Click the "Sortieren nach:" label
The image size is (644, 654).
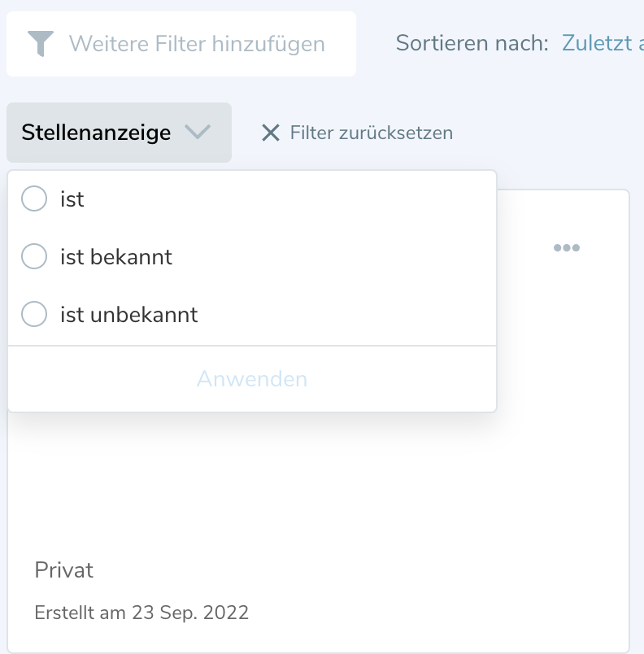(x=472, y=43)
